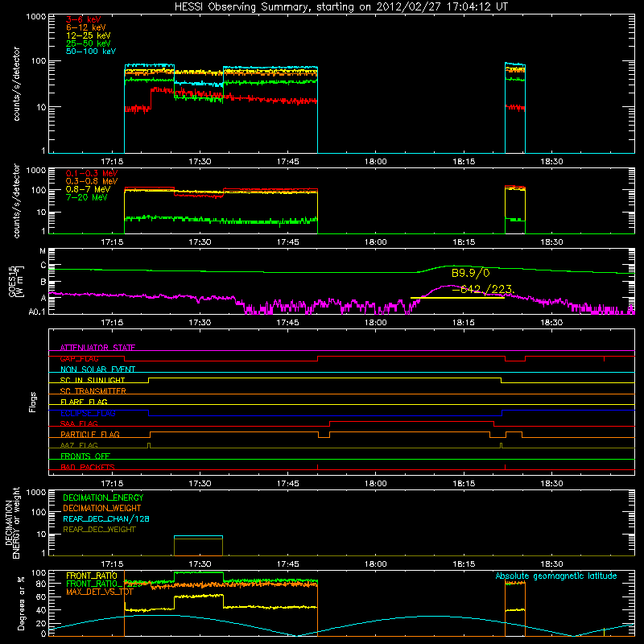Click the GOES class M tick label
Image resolution: width=644 pixels, height=644 pixels.
click(43, 251)
